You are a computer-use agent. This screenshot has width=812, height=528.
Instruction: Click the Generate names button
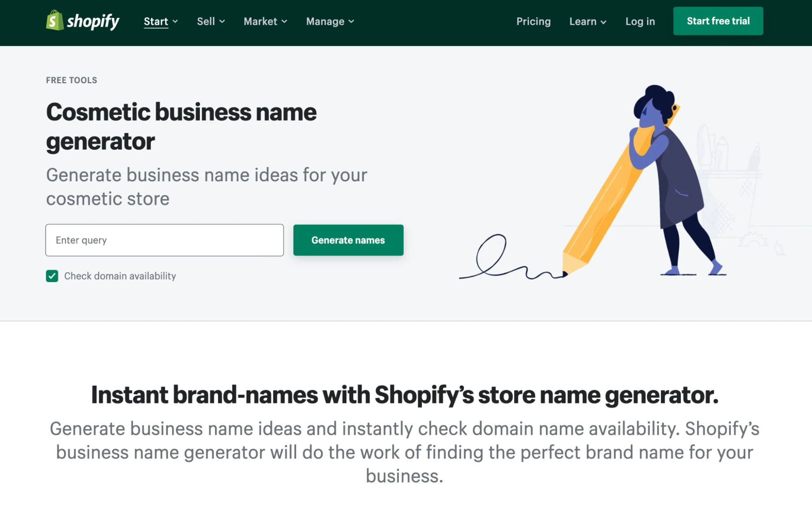pyautogui.click(x=348, y=240)
